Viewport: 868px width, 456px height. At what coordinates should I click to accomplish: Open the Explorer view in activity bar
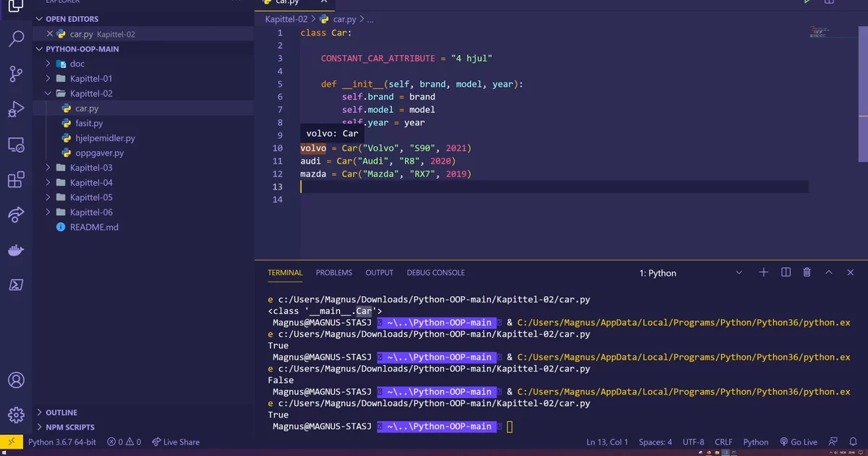(x=16, y=5)
